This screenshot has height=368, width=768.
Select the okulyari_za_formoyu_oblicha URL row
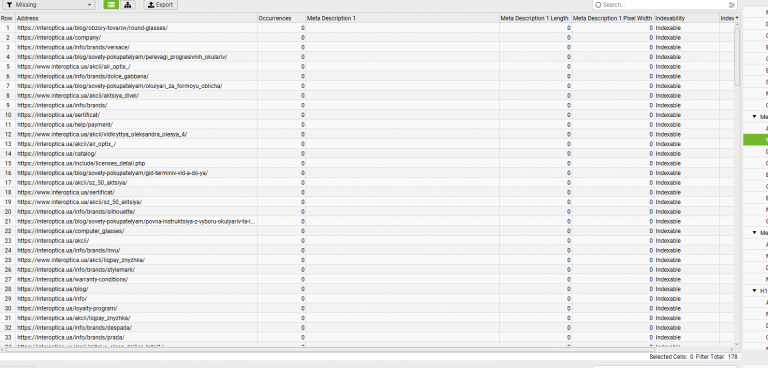120,86
